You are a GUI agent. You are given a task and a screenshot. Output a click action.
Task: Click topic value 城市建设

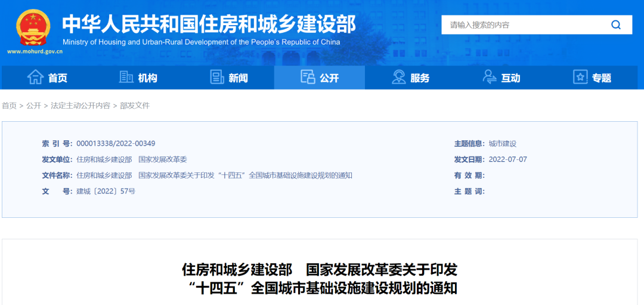(502, 143)
